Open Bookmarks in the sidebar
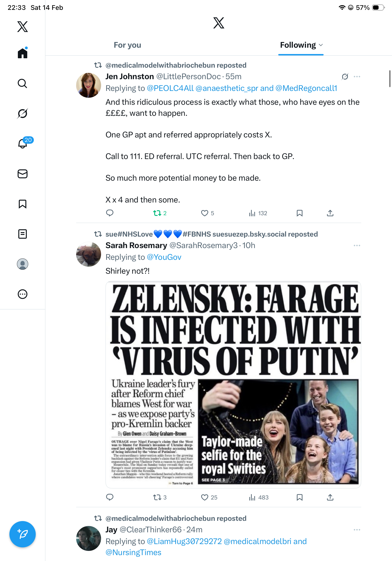The height and width of the screenshot is (561, 392). pyautogui.click(x=23, y=204)
